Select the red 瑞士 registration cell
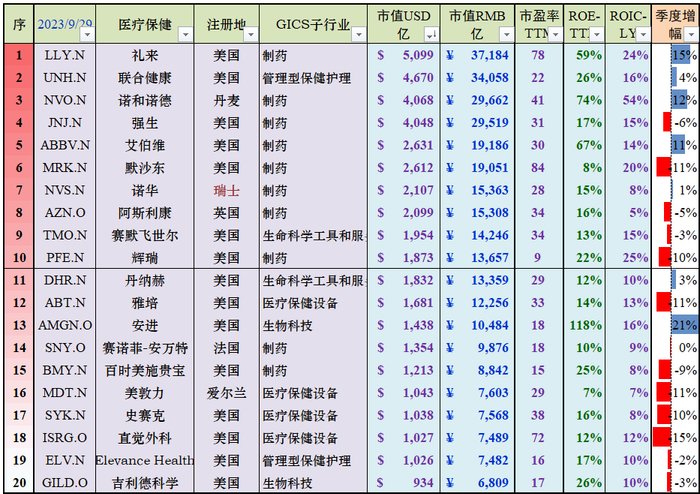The height and width of the screenshot is (494, 700). (x=226, y=191)
